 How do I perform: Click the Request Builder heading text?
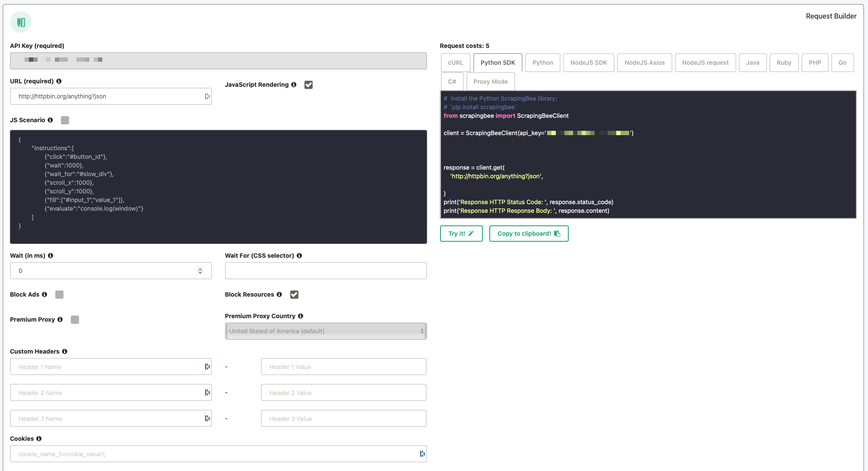click(x=831, y=16)
